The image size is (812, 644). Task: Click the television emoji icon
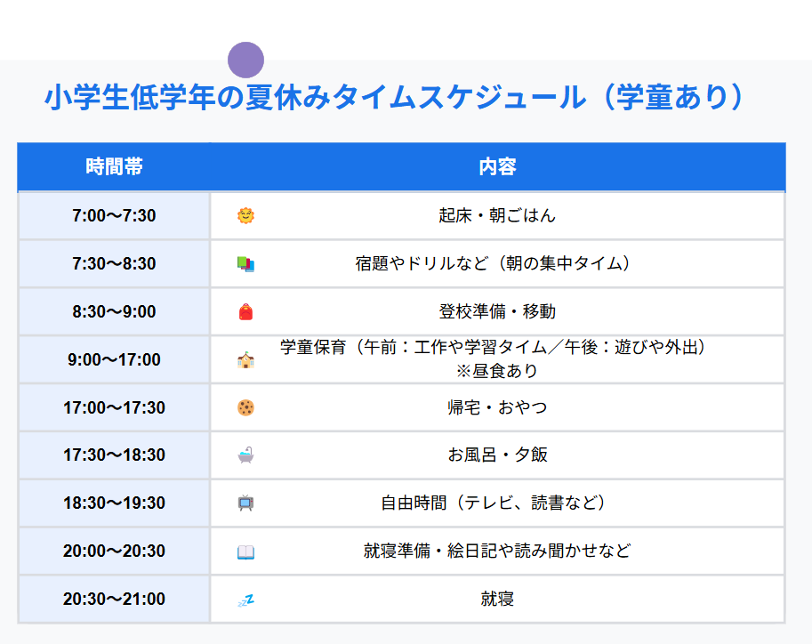(245, 503)
